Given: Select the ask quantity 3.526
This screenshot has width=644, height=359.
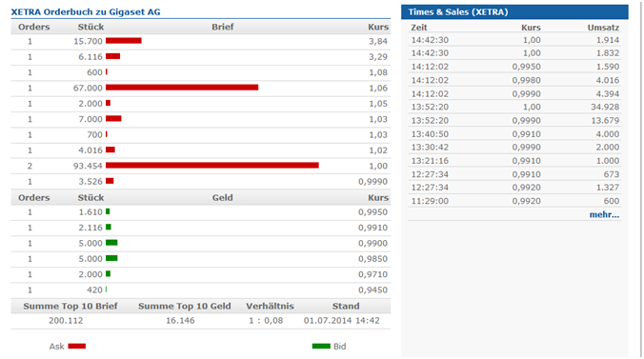Looking at the screenshot, I should tap(91, 182).
